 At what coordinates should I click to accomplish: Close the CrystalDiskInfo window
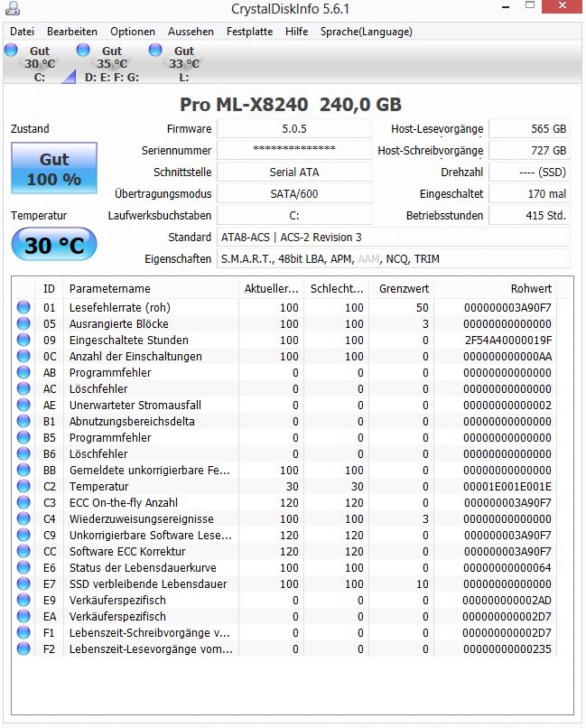point(562,6)
